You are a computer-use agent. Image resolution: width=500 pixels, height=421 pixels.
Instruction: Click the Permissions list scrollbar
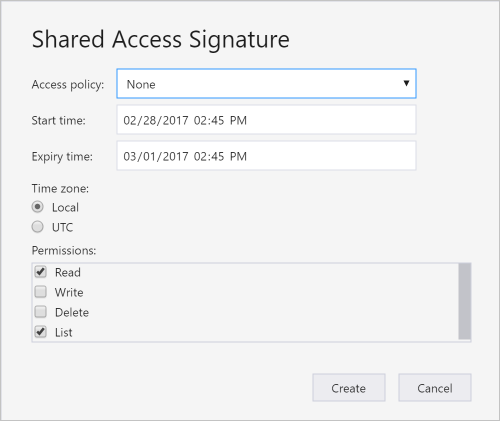(x=464, y=301)
